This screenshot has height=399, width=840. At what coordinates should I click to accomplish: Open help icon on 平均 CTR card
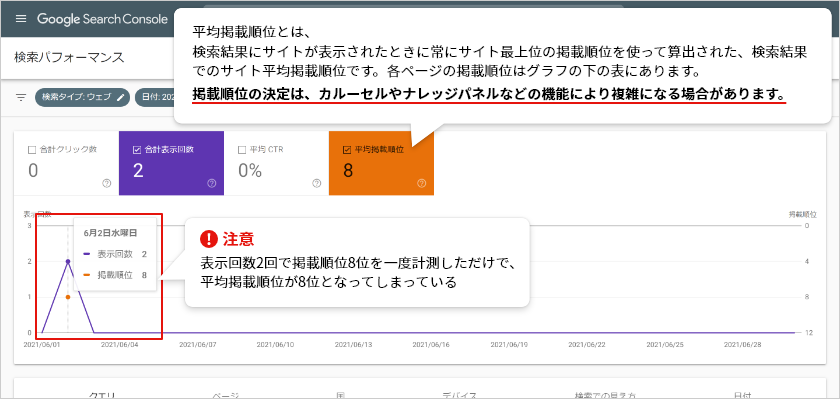pos(316,183)
